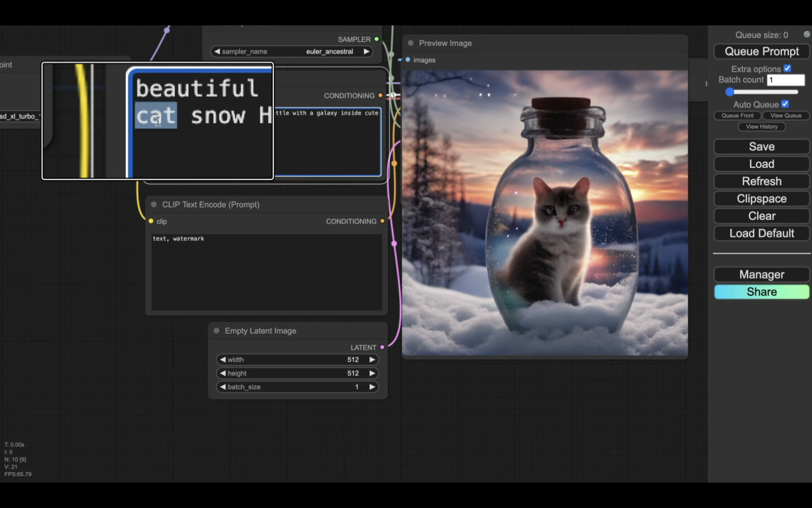Image resolution: width=812 pixels, height=508 pixels.
Task: Click the orange reroute dot on conditioning wire
Action: point(394,164)
